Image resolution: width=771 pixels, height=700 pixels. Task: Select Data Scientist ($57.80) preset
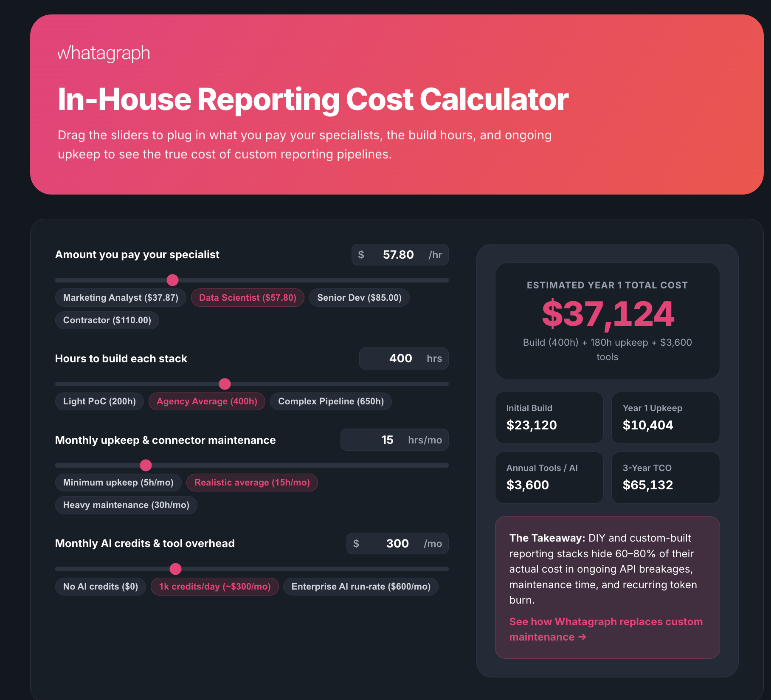coord(248,298)
